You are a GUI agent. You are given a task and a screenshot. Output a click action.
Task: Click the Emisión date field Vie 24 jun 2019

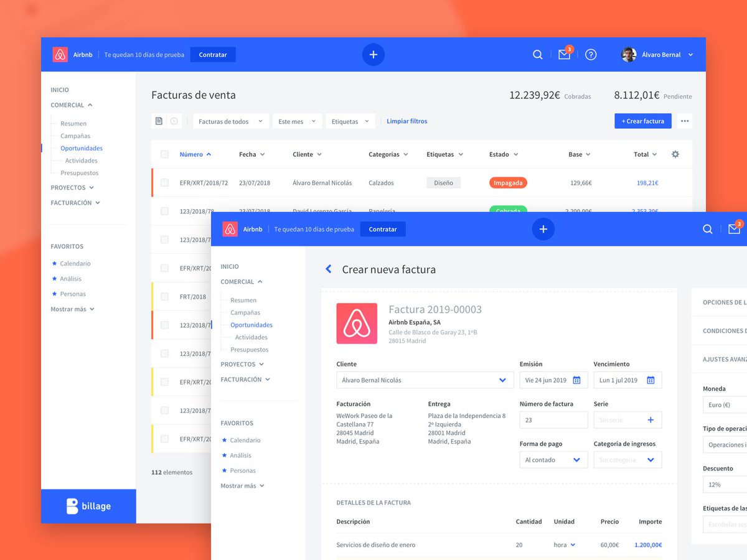[553, 380]
